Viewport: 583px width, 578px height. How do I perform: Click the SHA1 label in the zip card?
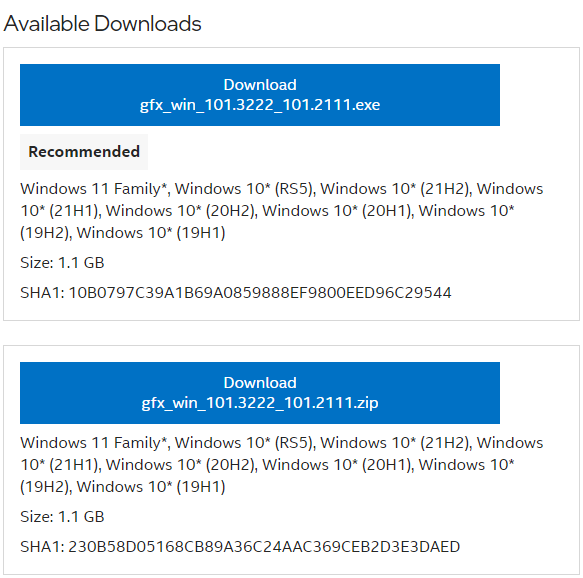(x=42, y=546)
